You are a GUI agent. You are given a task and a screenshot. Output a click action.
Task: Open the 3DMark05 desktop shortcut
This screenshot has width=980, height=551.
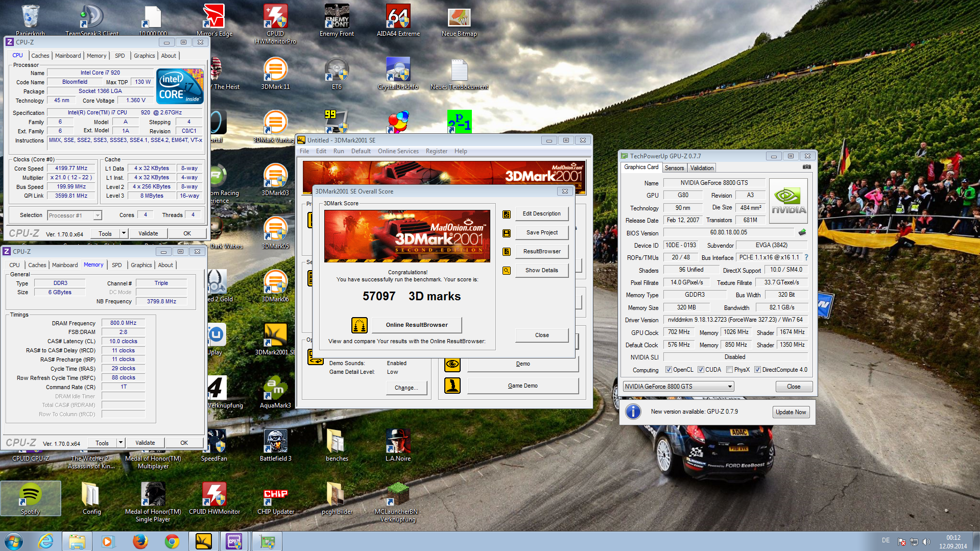pos(275,232)
